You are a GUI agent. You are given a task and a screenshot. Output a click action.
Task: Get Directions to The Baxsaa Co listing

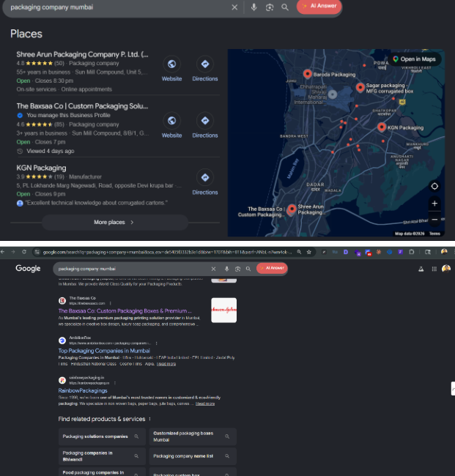pos(205,126)
